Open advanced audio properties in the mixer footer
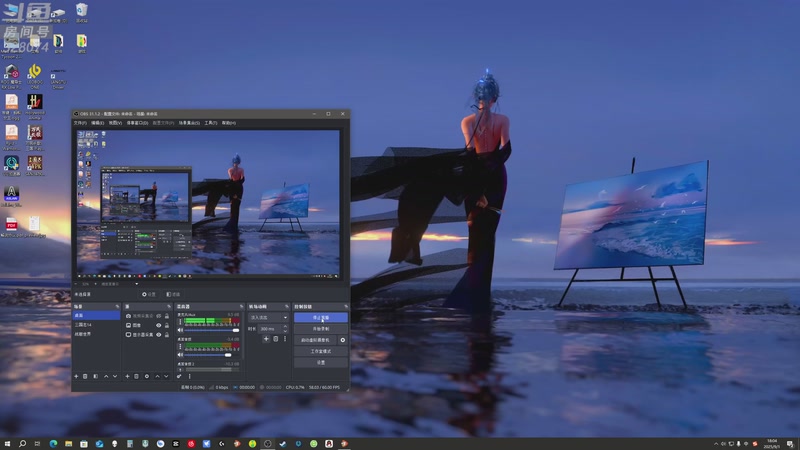 tap(179, 376)
